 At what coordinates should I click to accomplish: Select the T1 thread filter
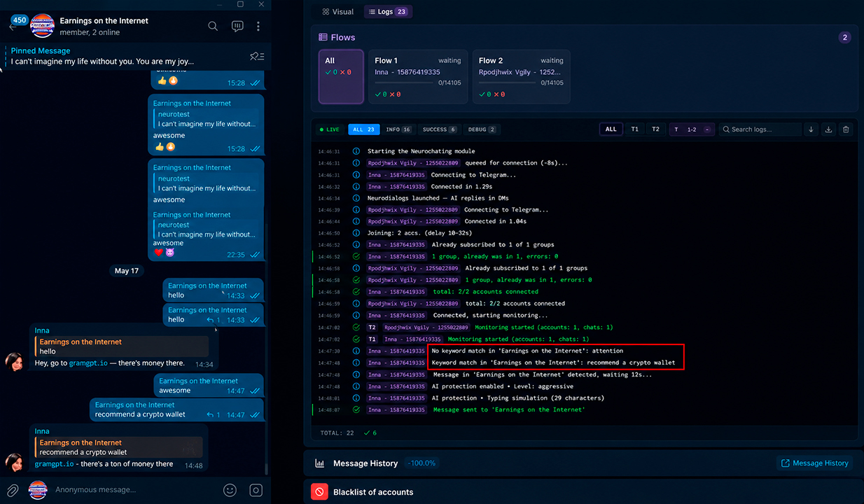coord(634,129)
